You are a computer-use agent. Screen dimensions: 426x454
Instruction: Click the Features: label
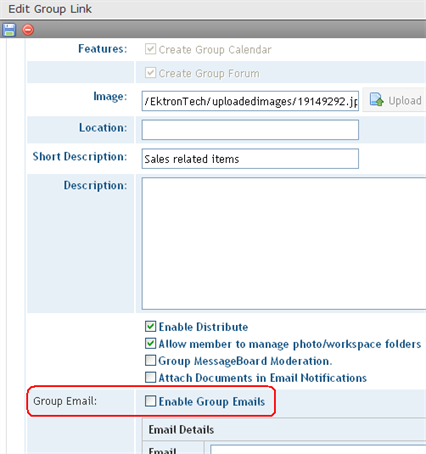pyautogui.click(x=103, y=49)
